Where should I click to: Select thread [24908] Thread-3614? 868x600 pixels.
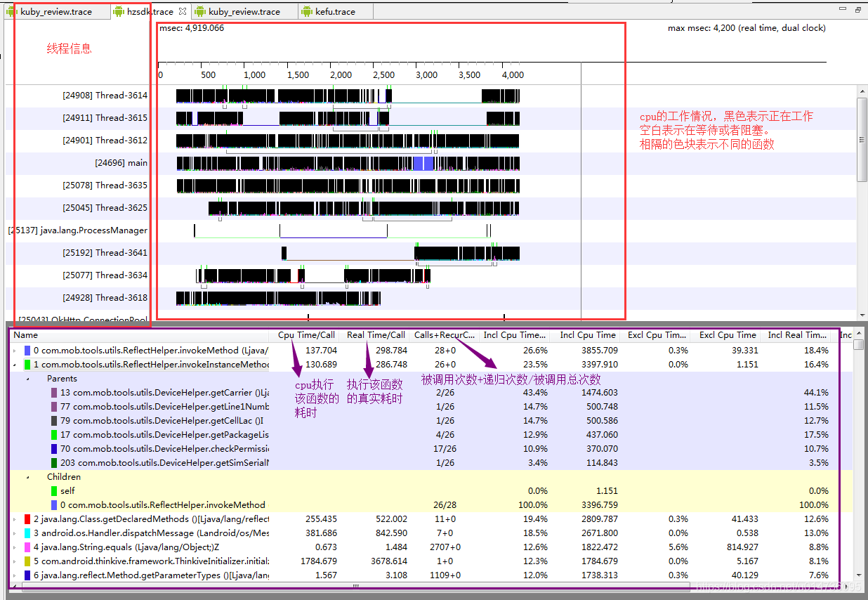point(105,96)
